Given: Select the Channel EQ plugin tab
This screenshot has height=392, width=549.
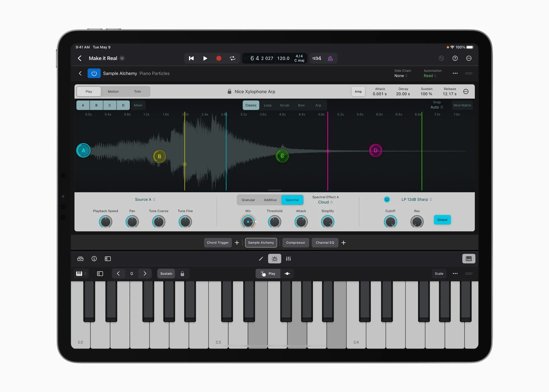Looking at the screenshot, I should [325, 242].
